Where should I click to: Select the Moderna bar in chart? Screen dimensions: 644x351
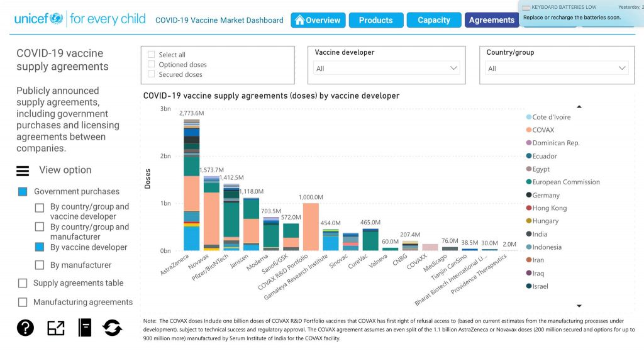click(x=271, y=234)
